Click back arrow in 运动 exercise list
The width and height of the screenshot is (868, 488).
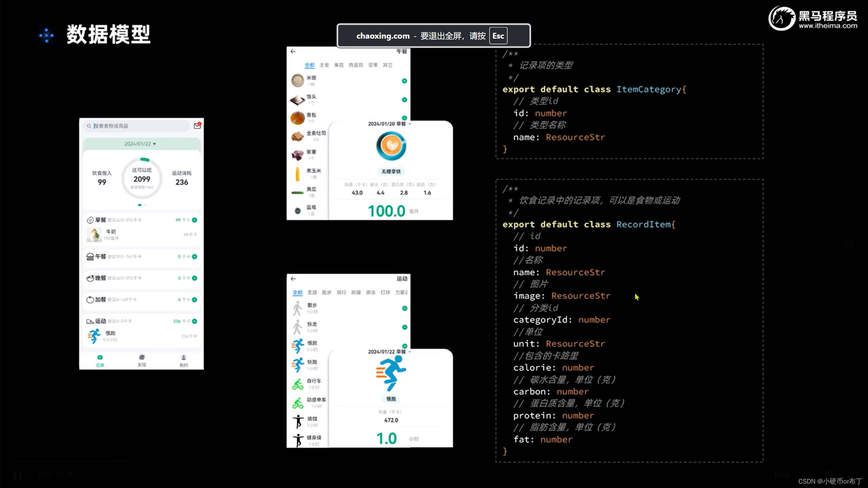point(293,279)
